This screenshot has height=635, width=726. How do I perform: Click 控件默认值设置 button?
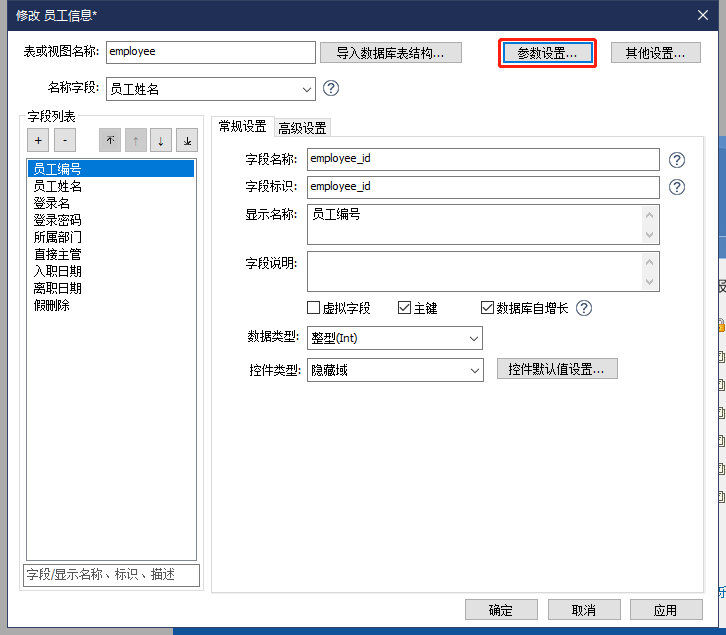(557, 369)
